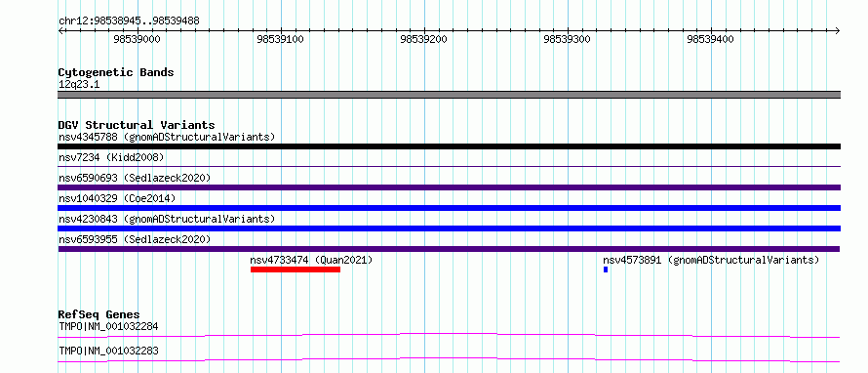This screenshot has height=373, width=868.
Task: Select the RefSeq Genes track title
Action: pyautogui.click(x=99, y=314)
